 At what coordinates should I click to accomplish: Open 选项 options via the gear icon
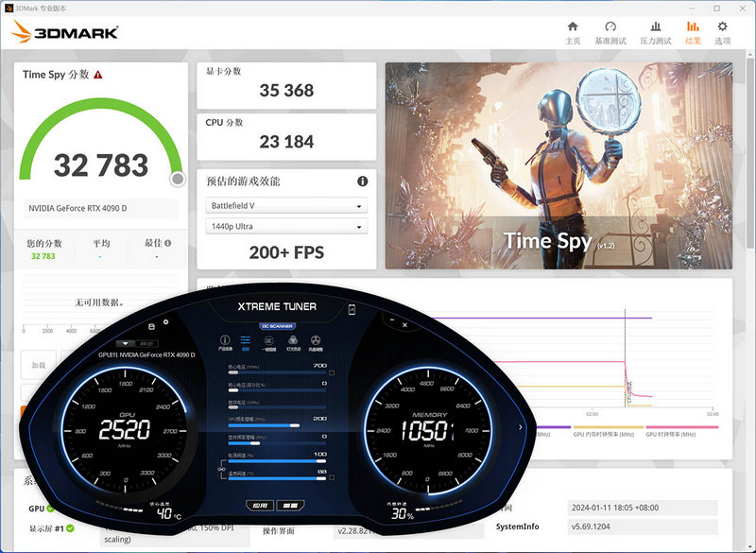(723, 28)
